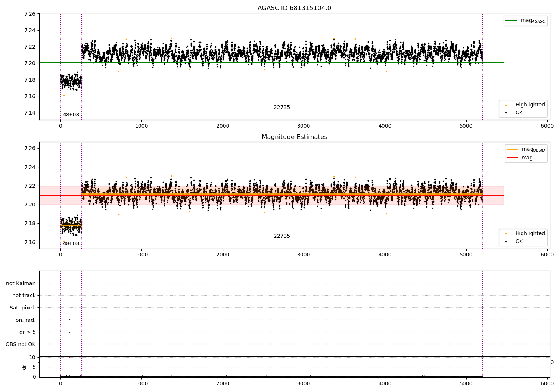Viewport: 560px width, 392px height.
Task: Click the "Magnitude Estimates" plot title
Action: tap(294, 137)
